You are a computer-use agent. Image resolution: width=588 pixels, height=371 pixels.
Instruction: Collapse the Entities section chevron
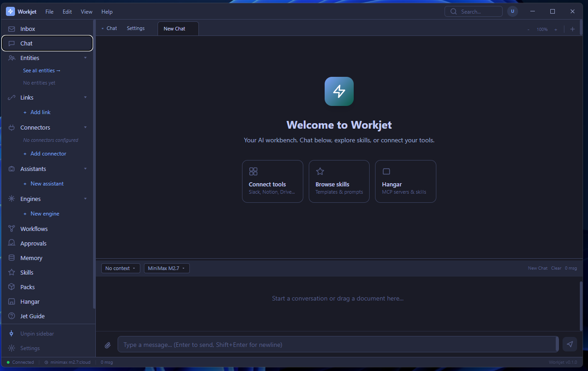(x=85, y=58)
